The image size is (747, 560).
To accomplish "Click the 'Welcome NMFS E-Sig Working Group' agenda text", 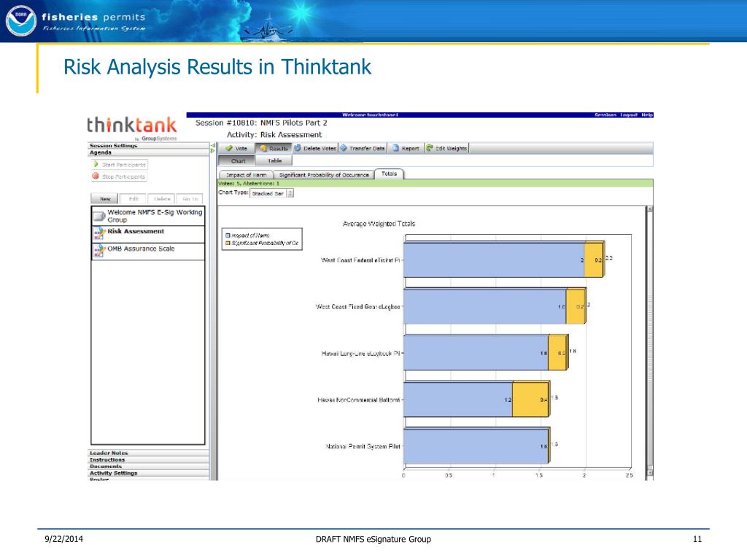I will pyautogui.click(x=155, y=216).
